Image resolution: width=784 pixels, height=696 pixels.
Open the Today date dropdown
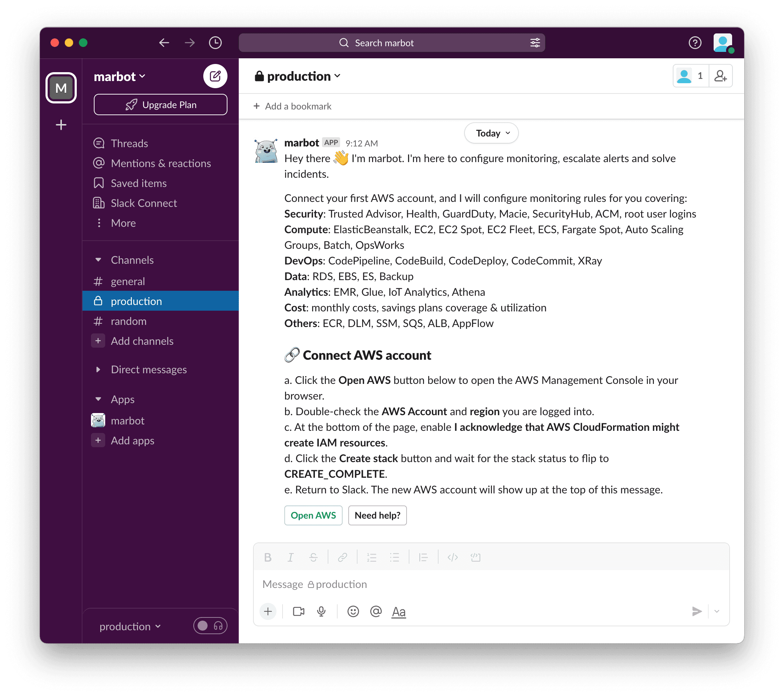pos(492,133)
